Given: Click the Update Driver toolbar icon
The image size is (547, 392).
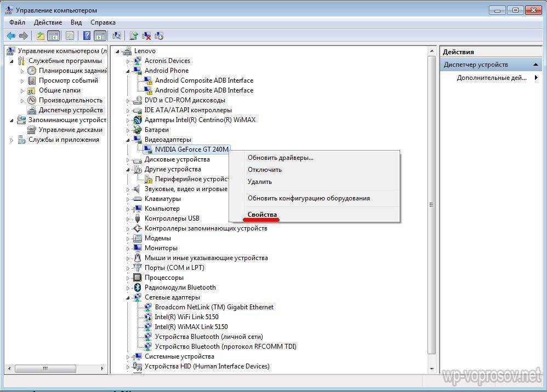Looking at the screenshot, I should pyautogui.click(x=133, y=36).
